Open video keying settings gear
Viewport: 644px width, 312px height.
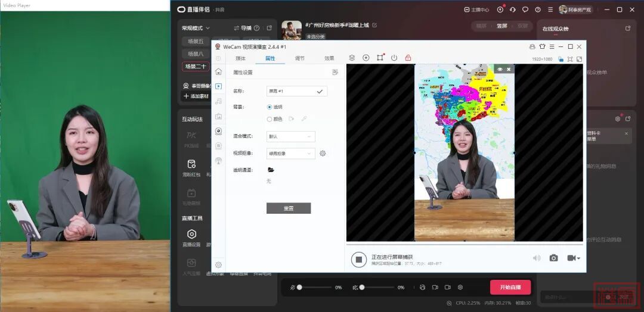[x=323, y=153]
